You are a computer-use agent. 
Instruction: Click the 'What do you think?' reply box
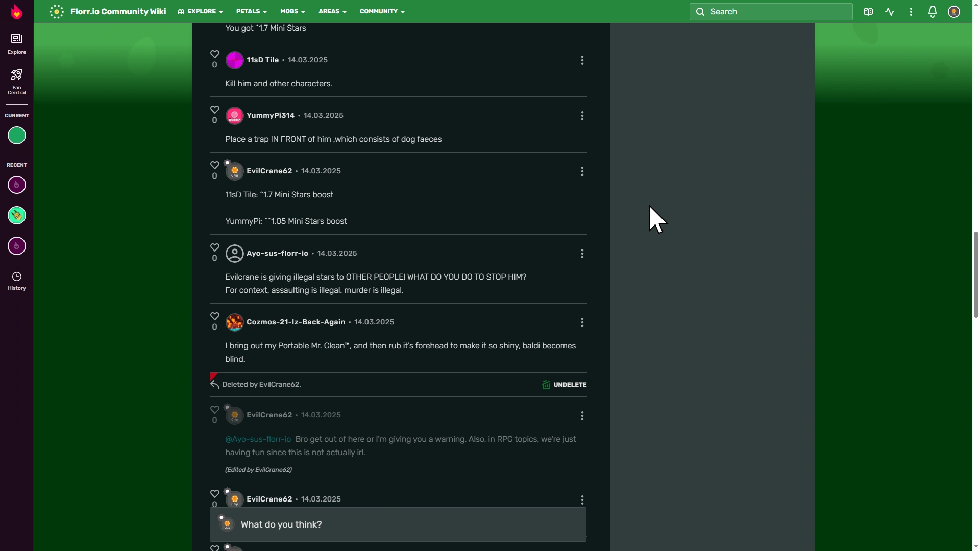(398, 524)
